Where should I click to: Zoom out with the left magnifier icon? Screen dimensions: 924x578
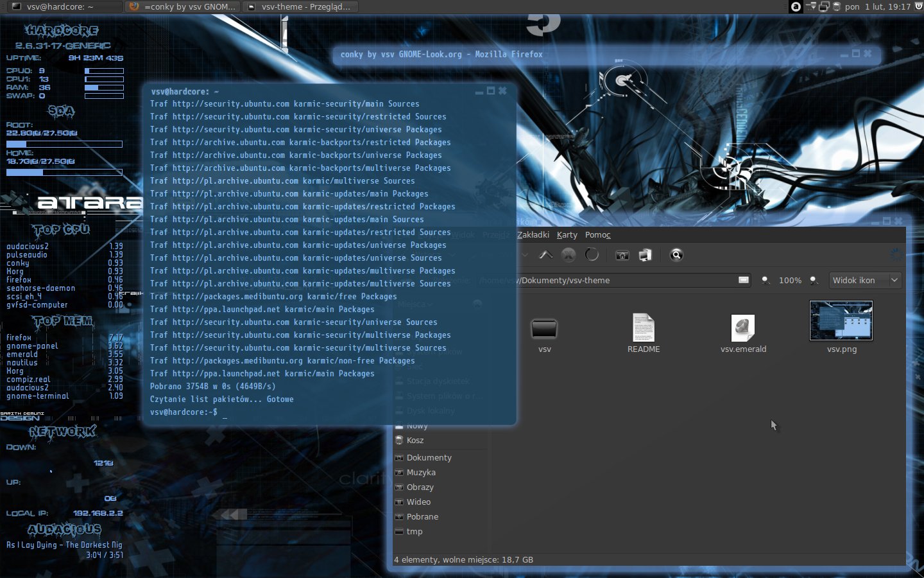click(766, 281)
